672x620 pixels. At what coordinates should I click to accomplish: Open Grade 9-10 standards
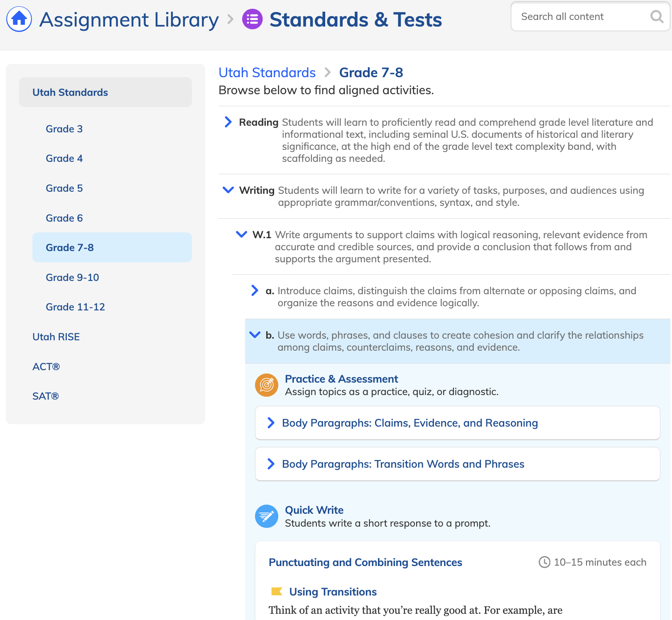72,278
